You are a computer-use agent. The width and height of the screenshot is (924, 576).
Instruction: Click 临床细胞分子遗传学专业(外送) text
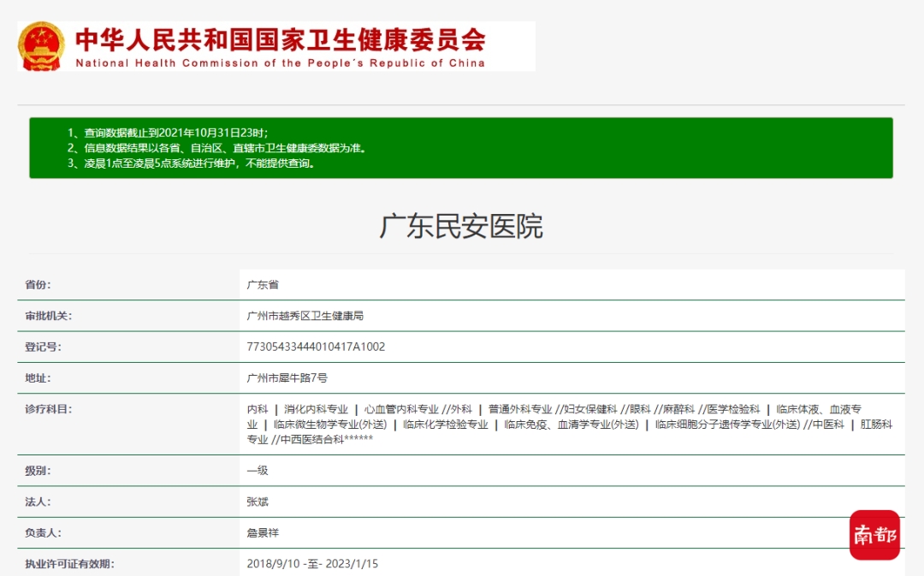(728, 425)
